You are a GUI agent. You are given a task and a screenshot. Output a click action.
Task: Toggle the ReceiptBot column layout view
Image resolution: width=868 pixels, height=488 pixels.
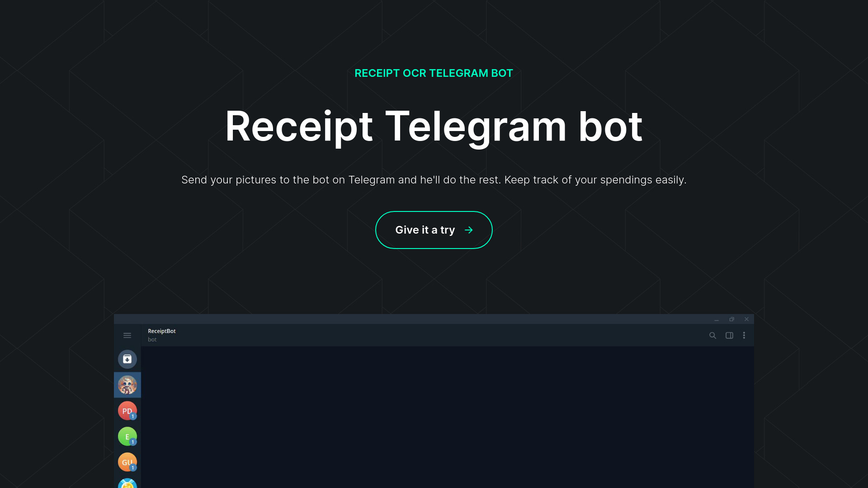[x=729, y=335]
